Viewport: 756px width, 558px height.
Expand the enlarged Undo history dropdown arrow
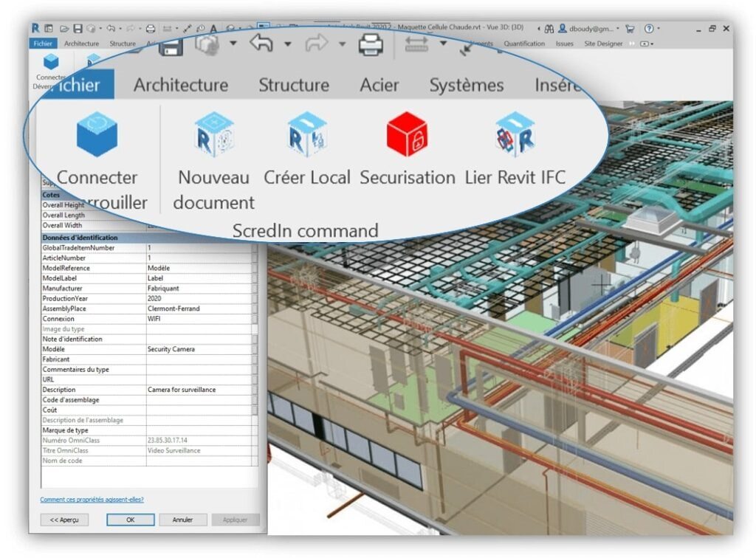click(288, 44)
